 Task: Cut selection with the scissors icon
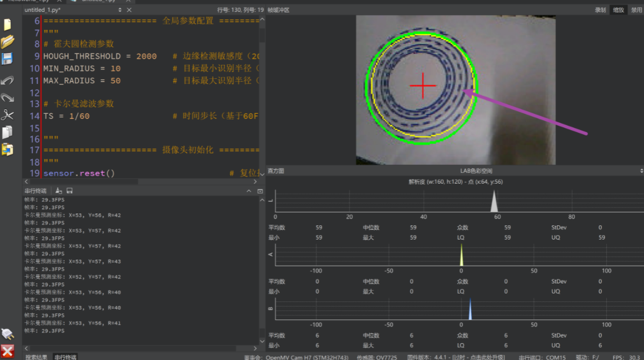7,115
